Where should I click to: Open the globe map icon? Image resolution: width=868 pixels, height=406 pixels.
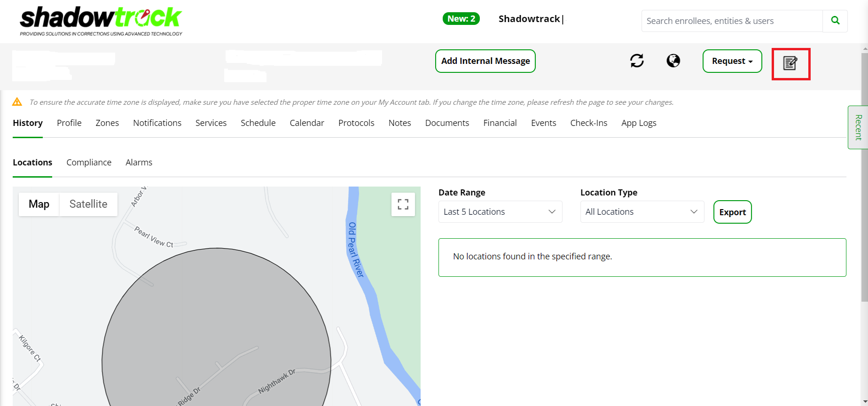tap(673, 61)
